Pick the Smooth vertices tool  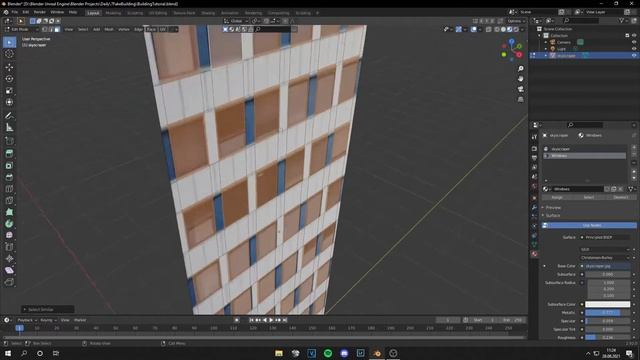pos(9,236)
